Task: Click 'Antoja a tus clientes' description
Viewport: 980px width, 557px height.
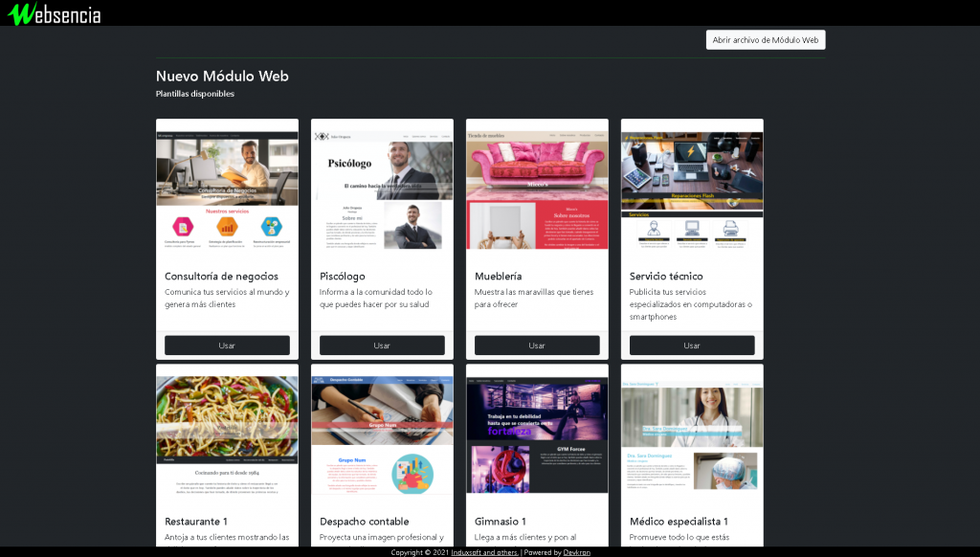Action: [x=227, y=537]
